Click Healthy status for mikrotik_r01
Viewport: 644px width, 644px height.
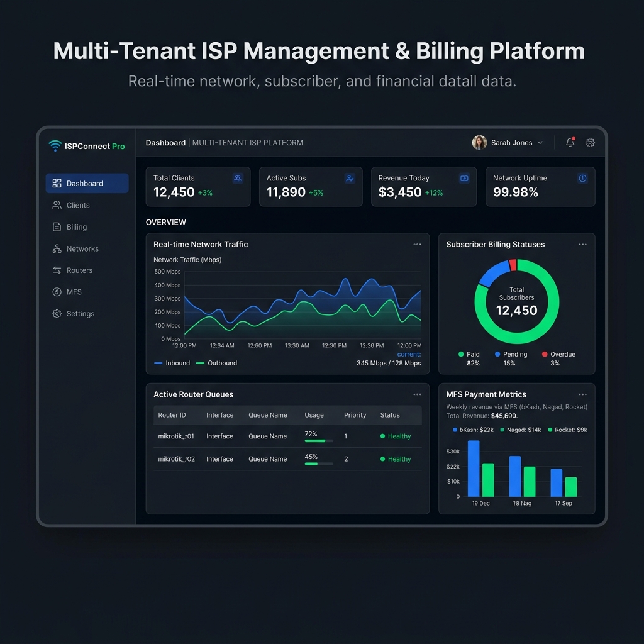(x=396, y=436)
